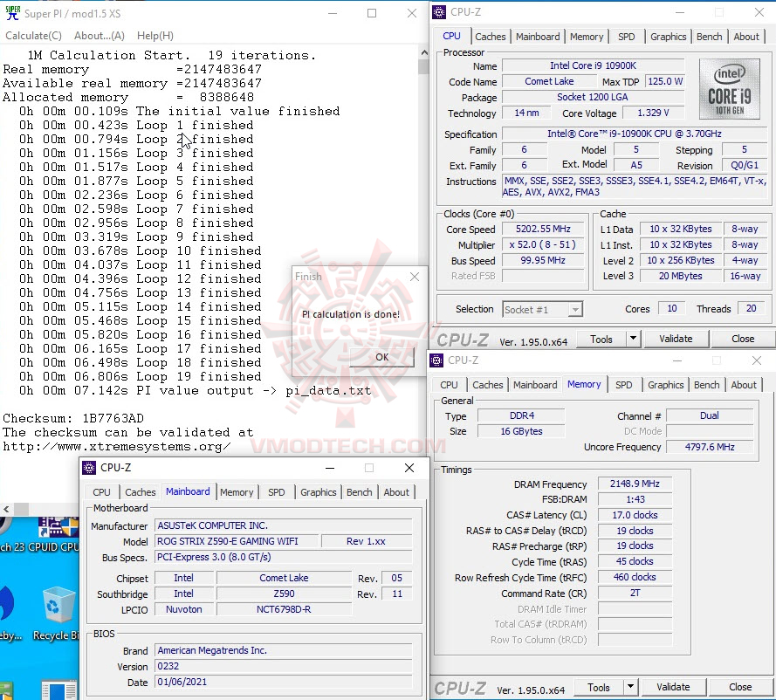Click Super PI vertical scrollbar up arrow
The image size is (776, 700).
pos(423,52)
